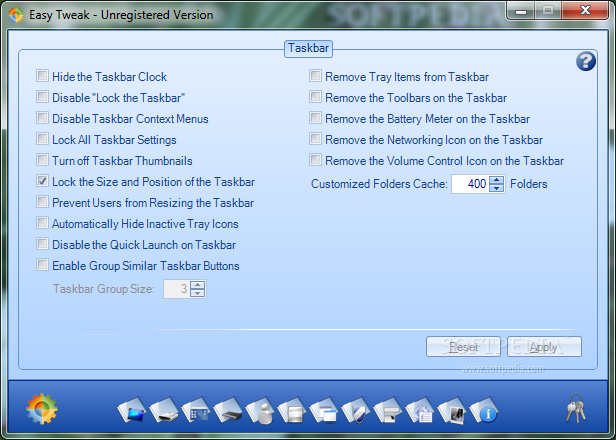616x440 pixels.
Task: Open the user account folder icon
Action: click(260, 411)
